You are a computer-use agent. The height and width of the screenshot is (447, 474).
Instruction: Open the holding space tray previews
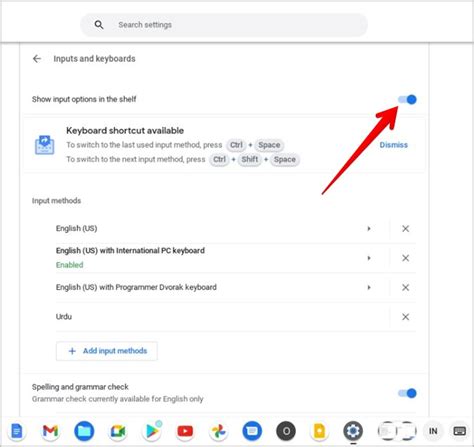(x=397, y=431)
